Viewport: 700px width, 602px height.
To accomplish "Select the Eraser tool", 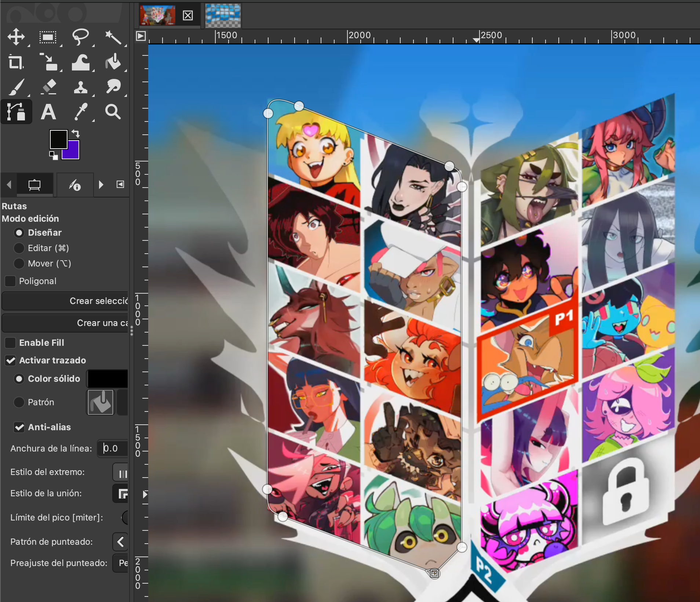I will click(48, 87).
